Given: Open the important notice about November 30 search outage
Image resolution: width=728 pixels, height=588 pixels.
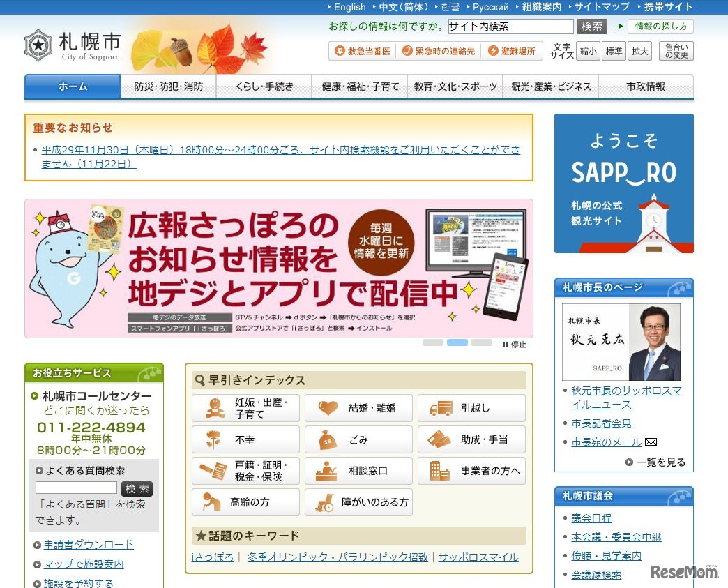Looking at the screenshot, I should [280, 156].
